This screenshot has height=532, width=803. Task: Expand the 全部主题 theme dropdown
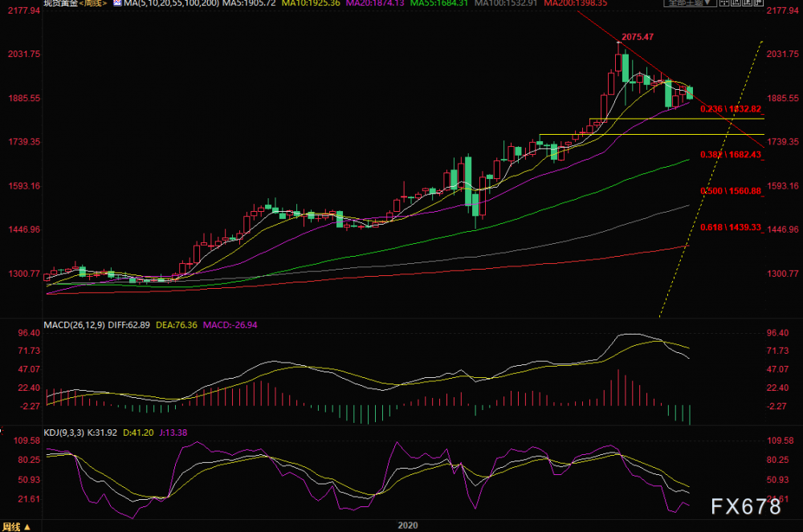pyautogui.click(x=691, y=2)
